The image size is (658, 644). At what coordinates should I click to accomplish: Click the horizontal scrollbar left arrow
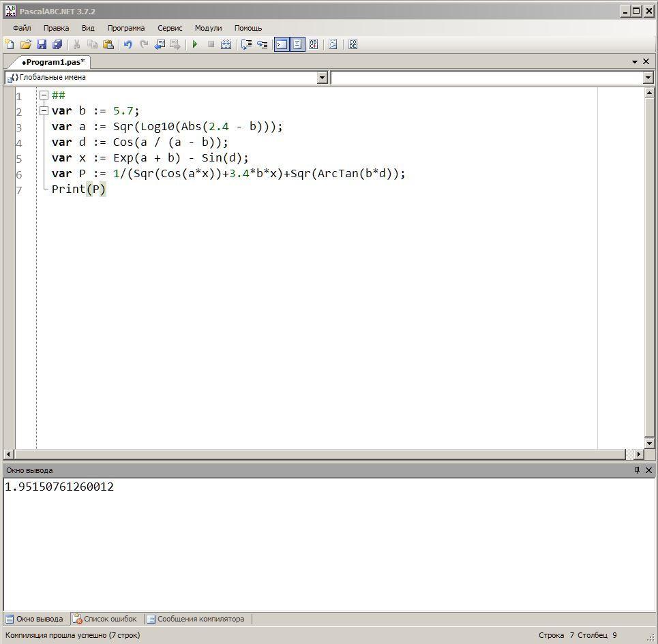coord(8,454)
